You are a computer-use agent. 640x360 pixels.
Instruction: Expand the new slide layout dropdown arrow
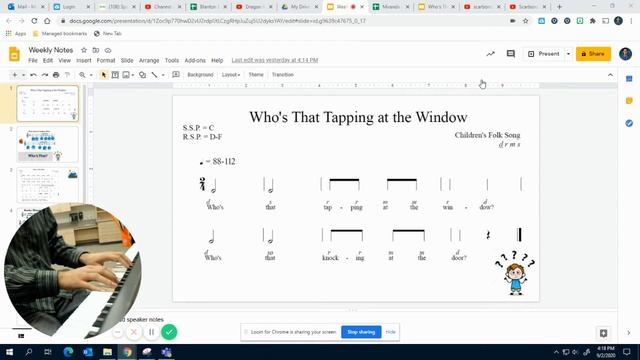coord(23,75)
